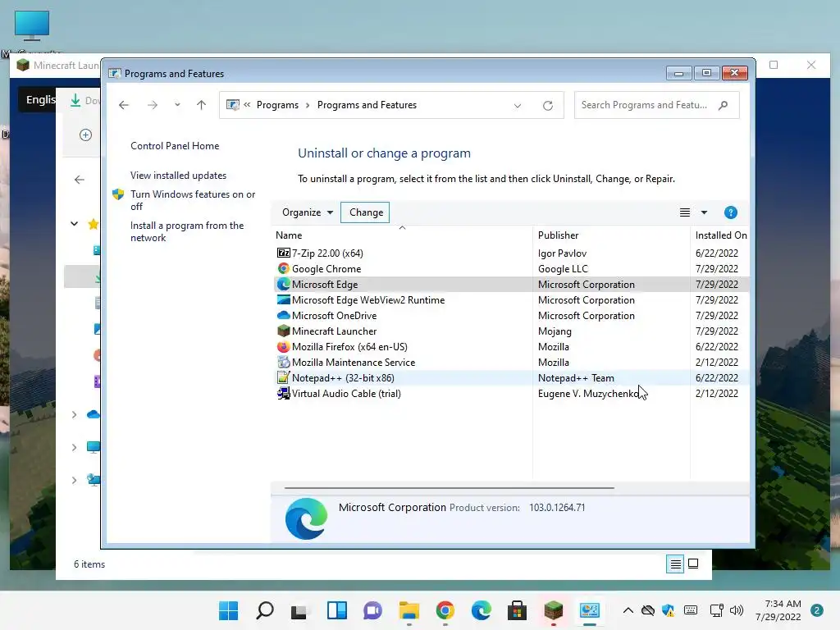Click Igor Pavlov publisher cell

562,253
